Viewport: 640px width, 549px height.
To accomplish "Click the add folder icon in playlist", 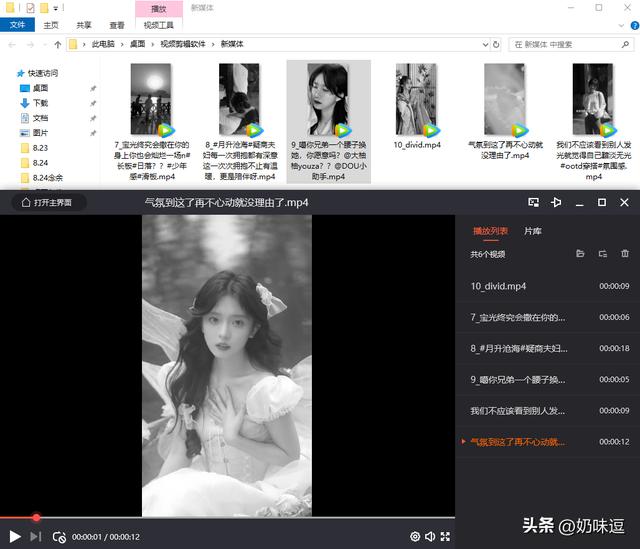I will [580, 254].
